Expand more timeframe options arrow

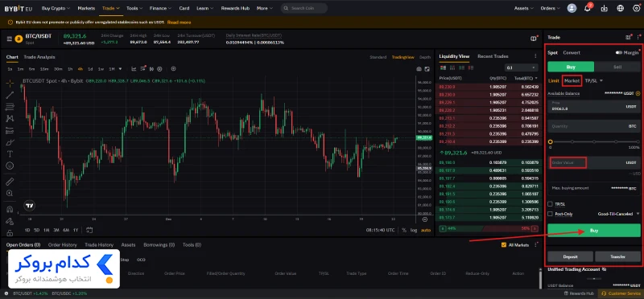(120, 69)
